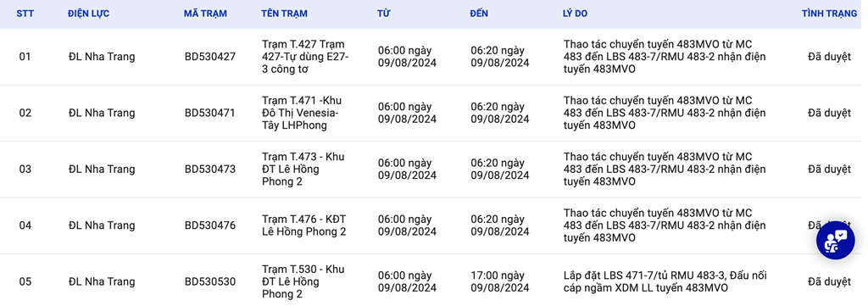Screen dimensions: 868x306
Task: Select the ĐIỆN LỰC column header
Action: [x=88, y=14]
